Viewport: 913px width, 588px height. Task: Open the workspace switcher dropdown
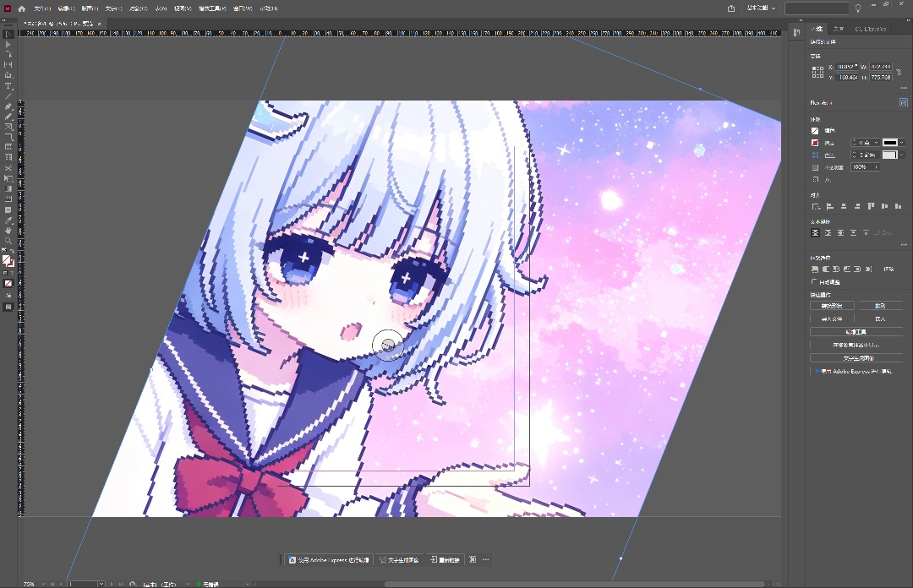761,8
